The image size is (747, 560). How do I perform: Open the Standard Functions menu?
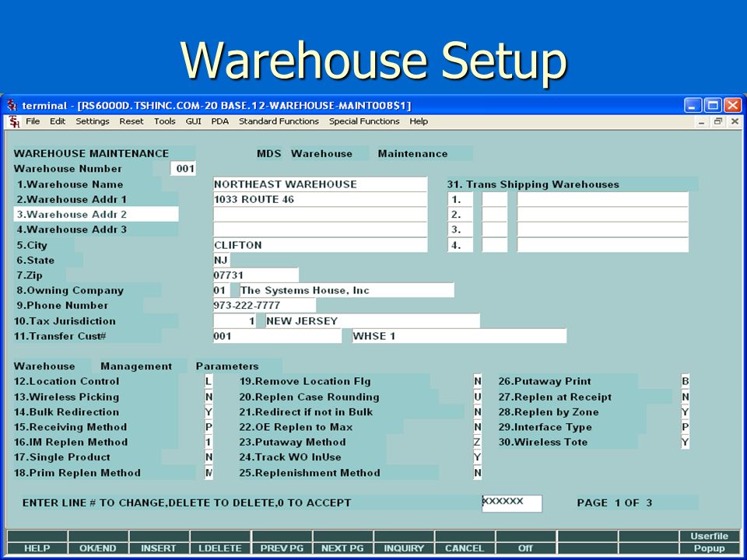[x=279, y=121]
